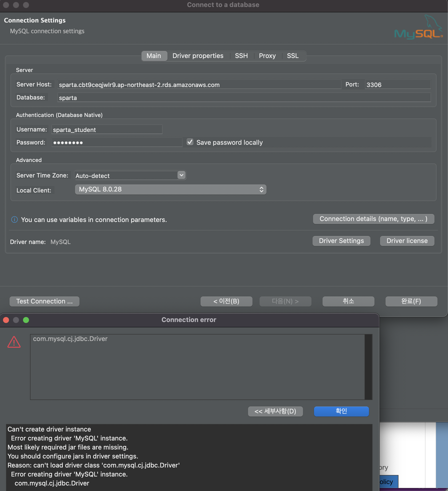Click 'Most likely required jar files are missing.' line
Screen dimensions: 448x491
(x=68, y=447)
